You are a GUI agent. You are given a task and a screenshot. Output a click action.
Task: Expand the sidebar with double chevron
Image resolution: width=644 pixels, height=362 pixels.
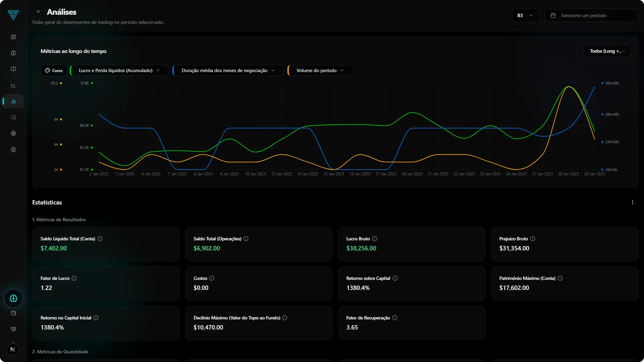[x=38, y=11]
